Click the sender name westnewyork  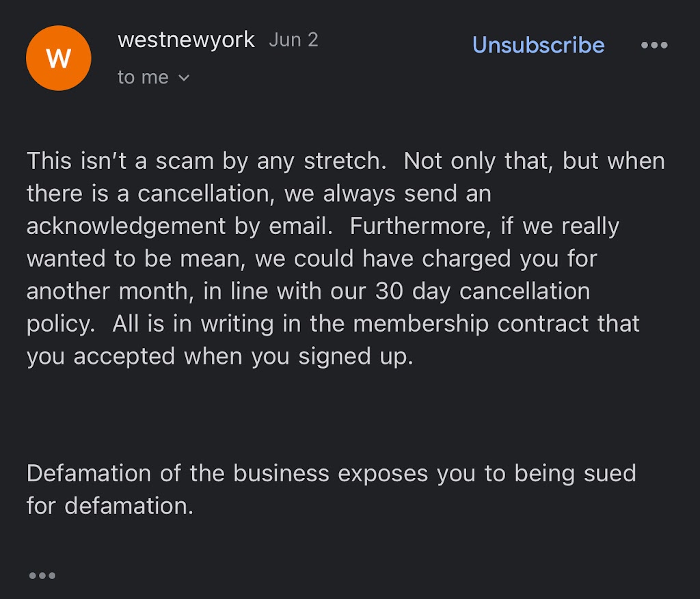(x=186, y=40)
